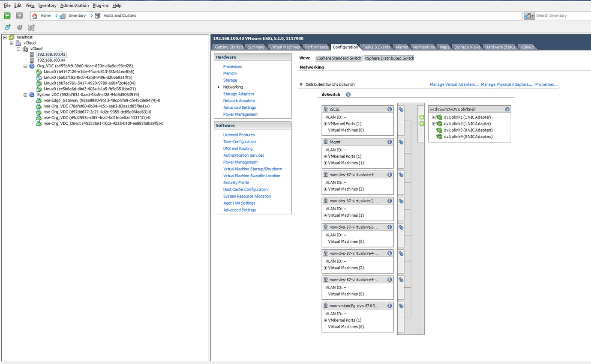Viewport: 591px width, 364px height.
Task: Open the Getting Started tab
Action: click(229, 47)
